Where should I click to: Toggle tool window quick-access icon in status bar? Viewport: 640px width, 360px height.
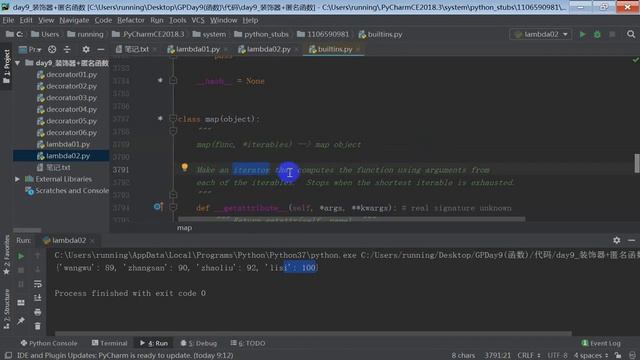[8, 355]
